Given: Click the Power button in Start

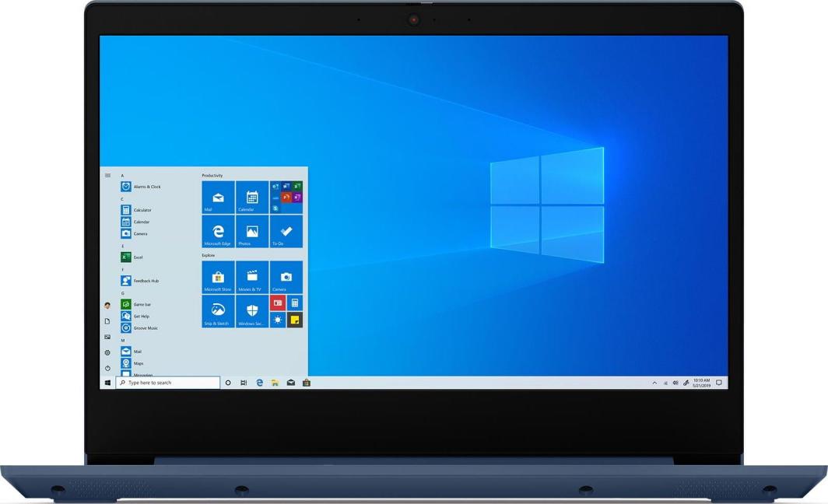Looking at the screenshot, I should click(107, 369).
